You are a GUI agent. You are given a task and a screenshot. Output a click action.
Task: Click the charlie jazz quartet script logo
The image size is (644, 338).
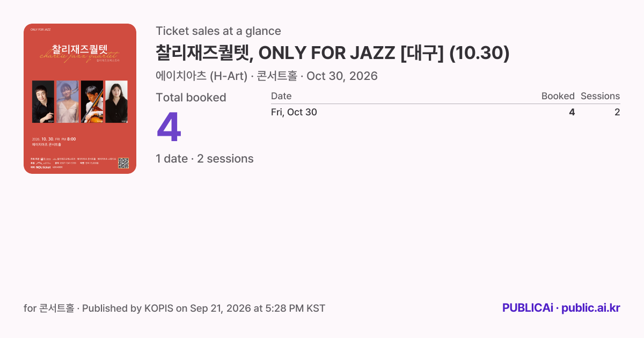coord(79,55)
